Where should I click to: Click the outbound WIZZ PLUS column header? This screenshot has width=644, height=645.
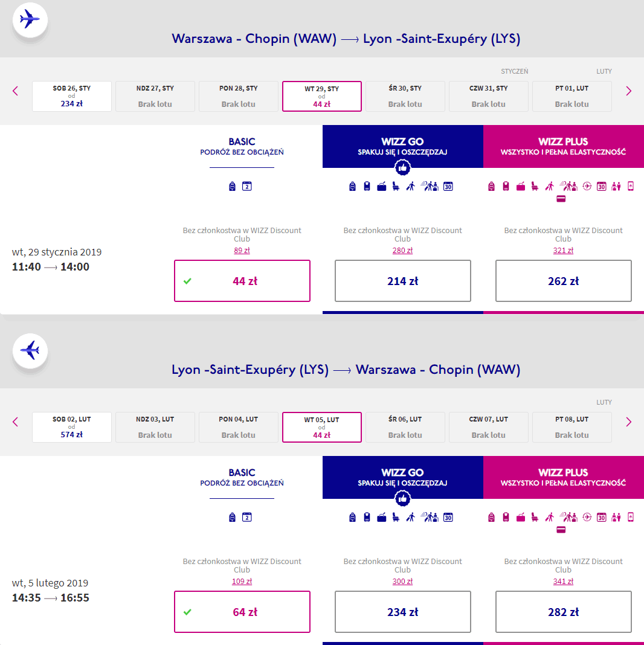click(563, 146)
